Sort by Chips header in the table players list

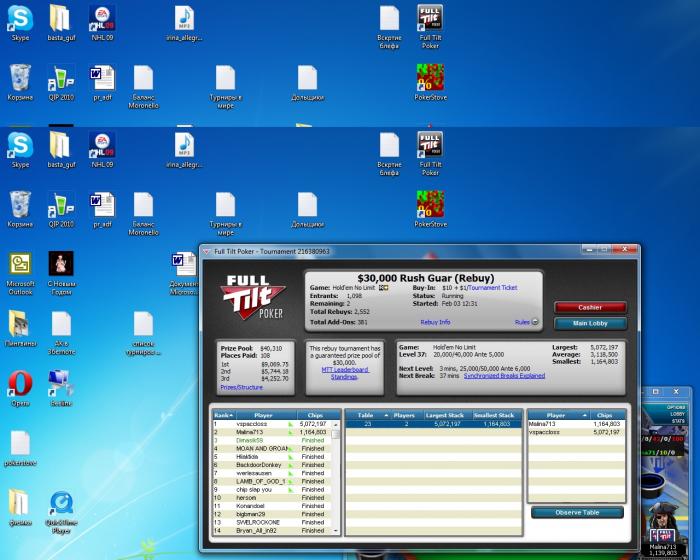[605, 415]
